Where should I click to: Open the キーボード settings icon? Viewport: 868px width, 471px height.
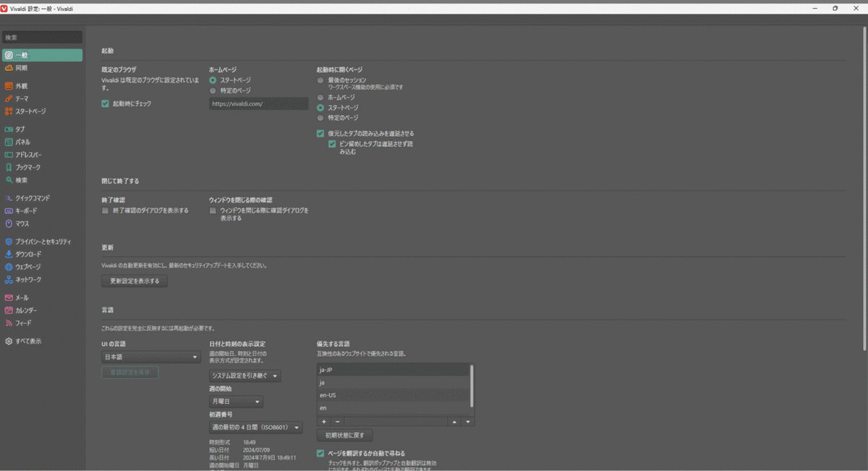9,211
